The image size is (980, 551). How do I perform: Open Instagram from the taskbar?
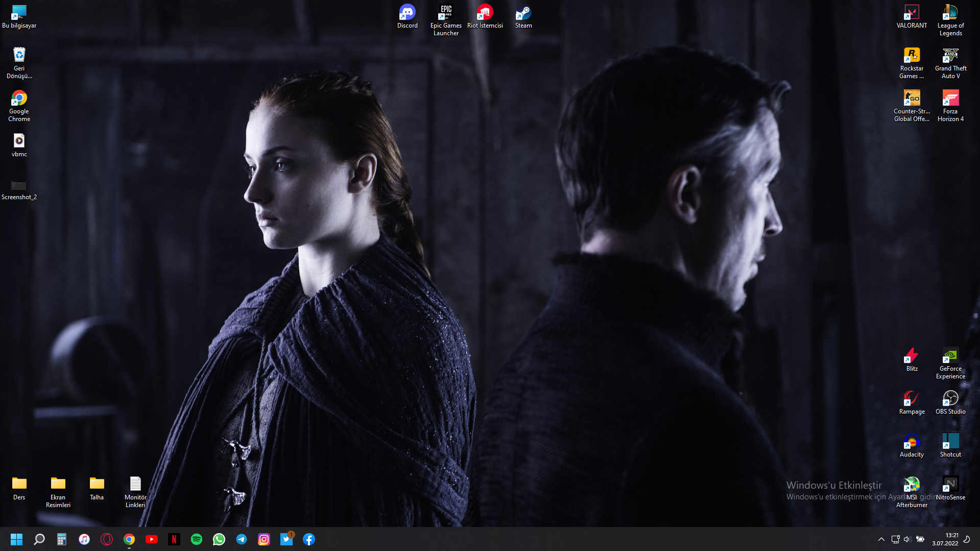(x=264, y=539)
